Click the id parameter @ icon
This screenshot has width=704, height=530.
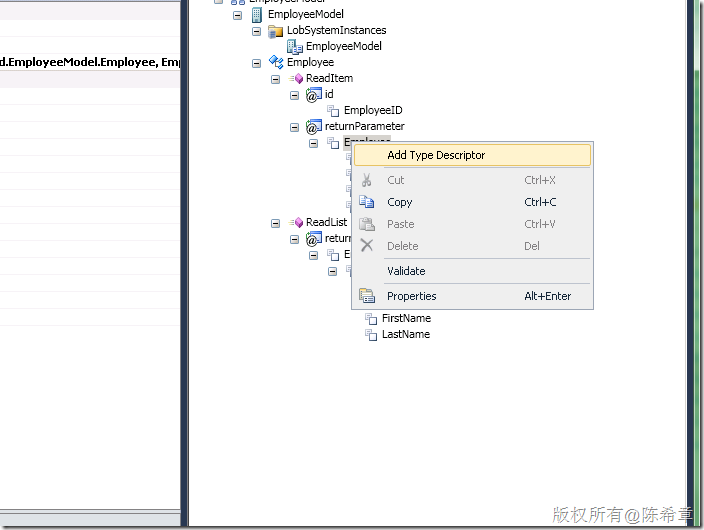point(313,95)
